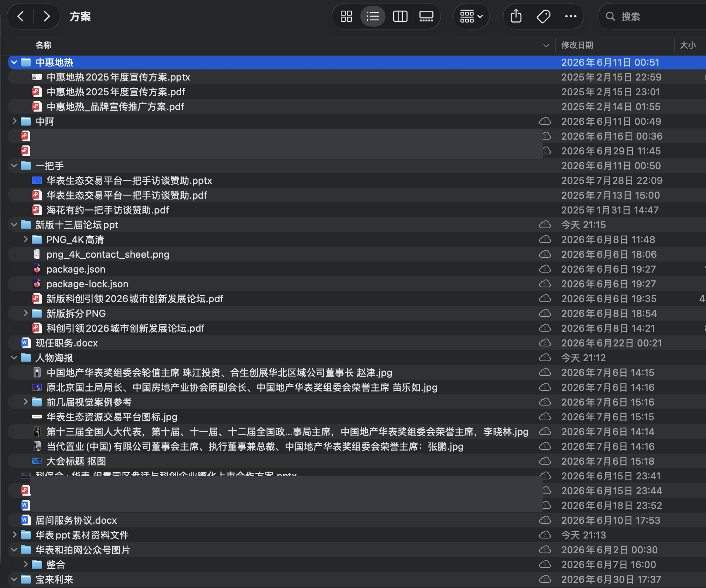Click the thumbnail of the 张鹏.jpg file
Image resolution: width=706 pixels, height=588 pixels.
(x=37, y=446)
